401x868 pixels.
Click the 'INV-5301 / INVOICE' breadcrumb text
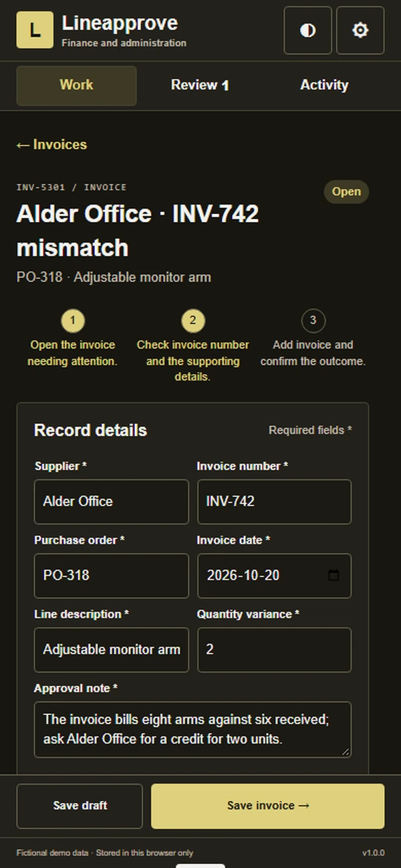click(x=72, y=187)
